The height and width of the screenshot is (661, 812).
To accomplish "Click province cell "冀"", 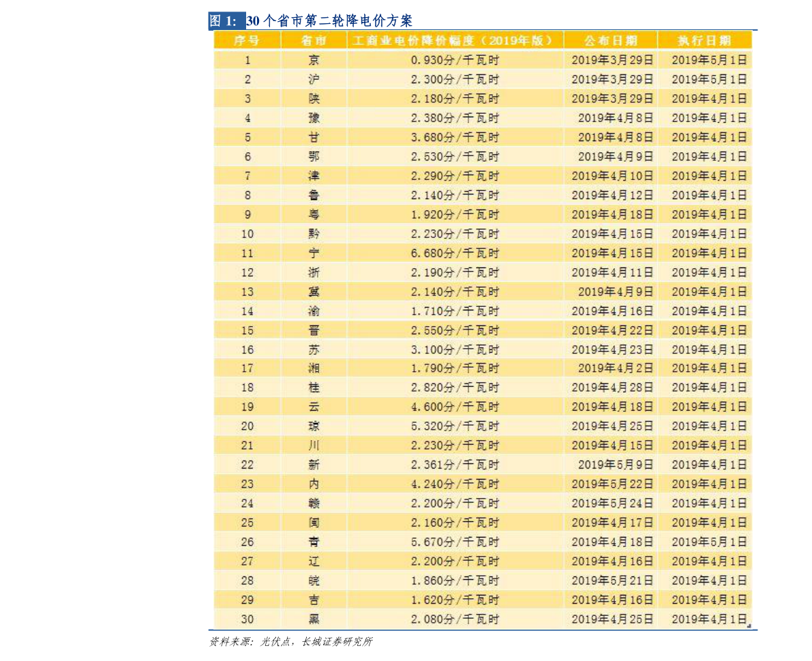I will click(314, 292).
